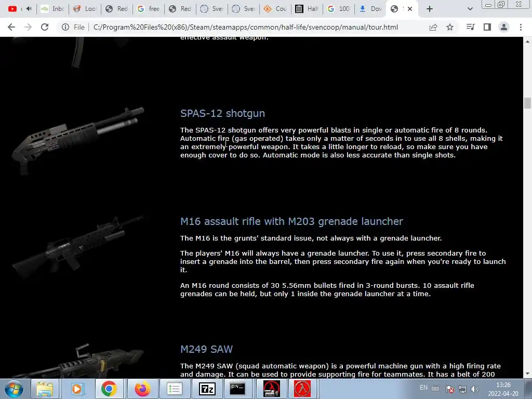Open the Half-Life taskbar icon
This screenshot has width=532, height=399.
coord(302,389)
